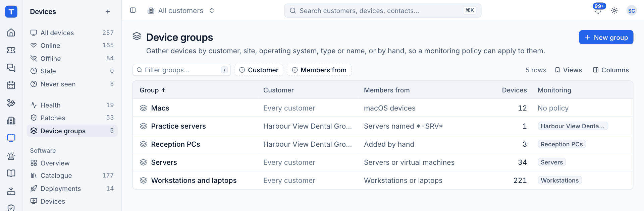Show Offline devices list
Image resolution: width=644 pixels, height=211 pixels.
coord(72,59)
